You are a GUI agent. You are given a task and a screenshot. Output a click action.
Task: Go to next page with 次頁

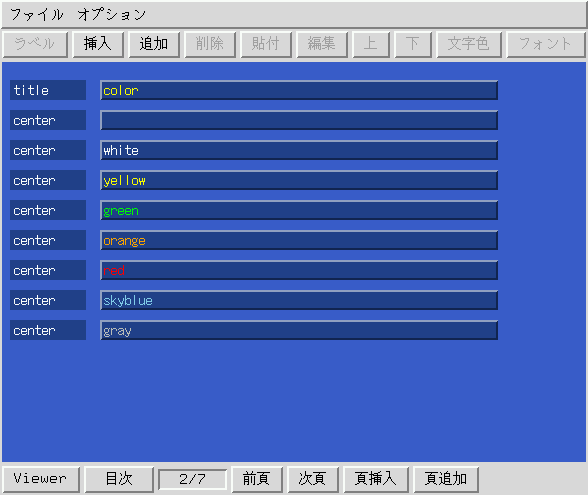coord(313,479)
